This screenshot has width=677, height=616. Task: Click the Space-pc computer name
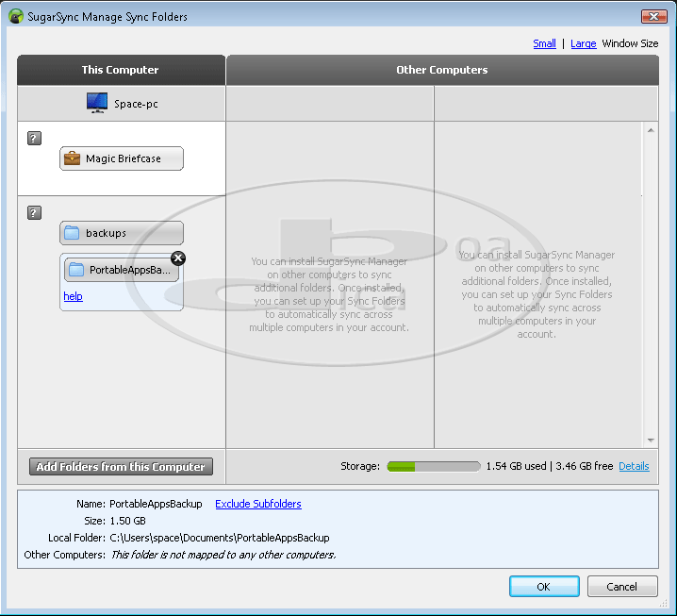click(x=136, y=104)
